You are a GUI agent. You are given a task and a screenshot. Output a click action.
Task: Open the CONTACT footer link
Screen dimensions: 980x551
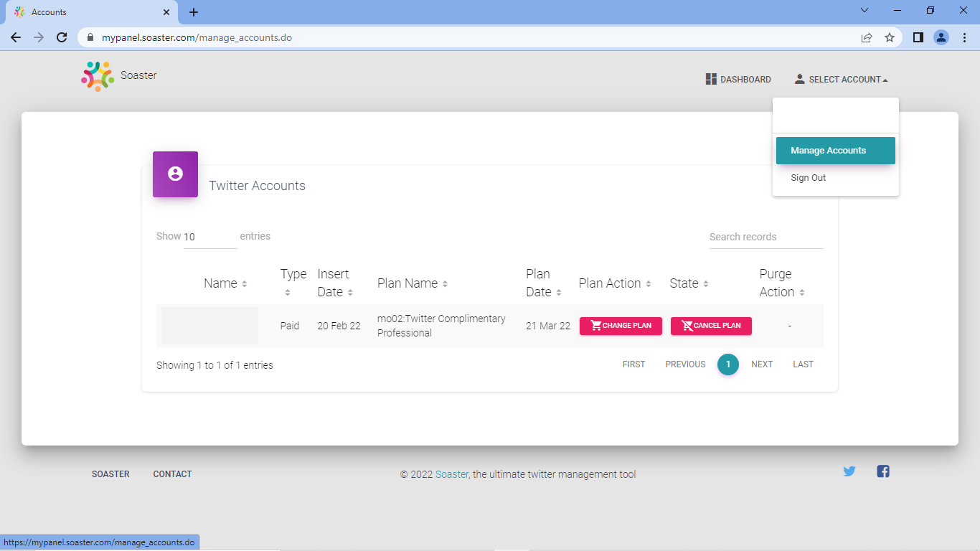point(172,474)
